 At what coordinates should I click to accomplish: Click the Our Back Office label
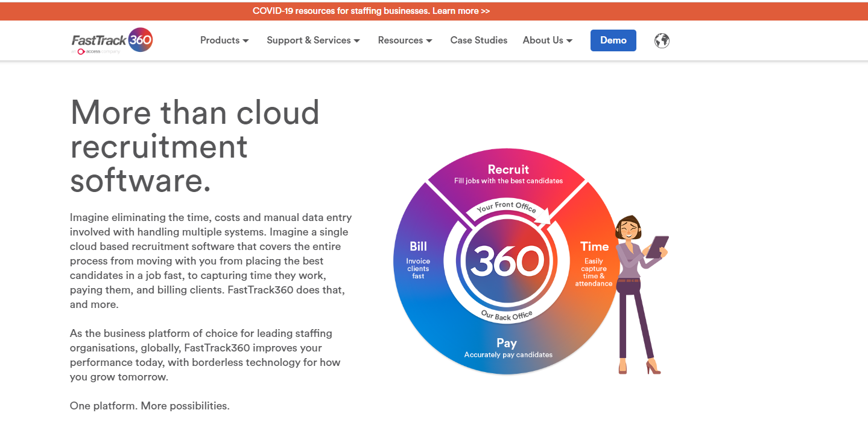[507, 315]
